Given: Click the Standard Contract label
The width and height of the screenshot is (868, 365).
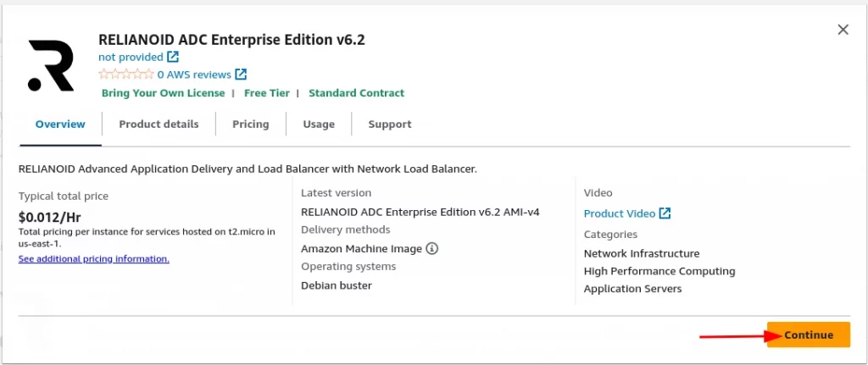Looking at the screenshot, I should click(x=357, y=93).
